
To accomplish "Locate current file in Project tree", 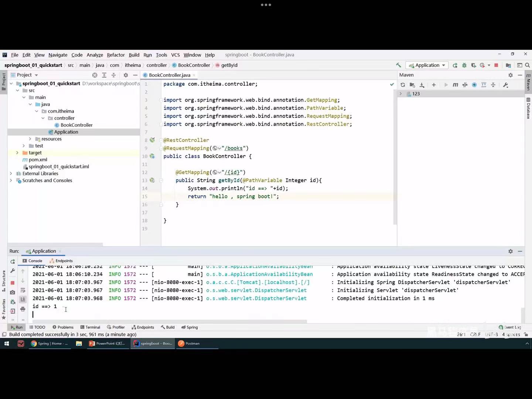I will pos(95,75).
